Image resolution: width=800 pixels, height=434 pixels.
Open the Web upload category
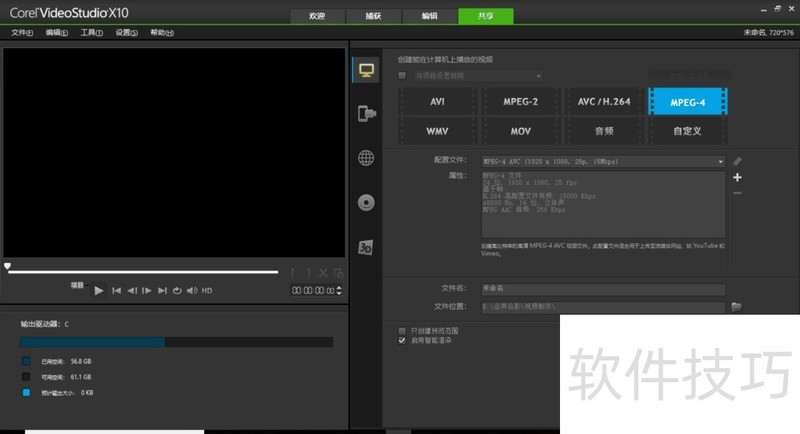(x=366, y=158)
